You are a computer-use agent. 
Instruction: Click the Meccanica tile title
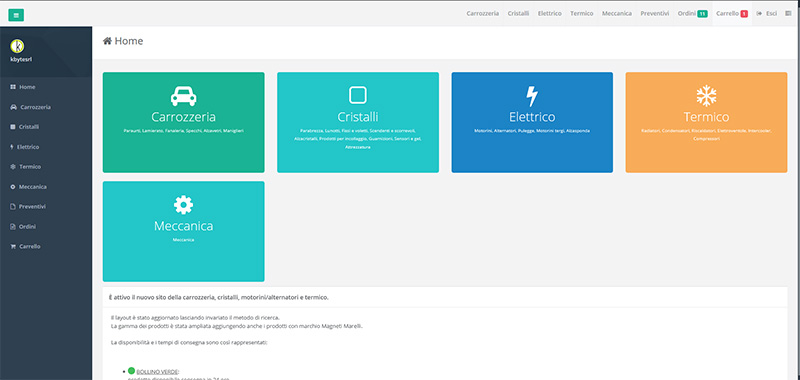tap(183, 226)
